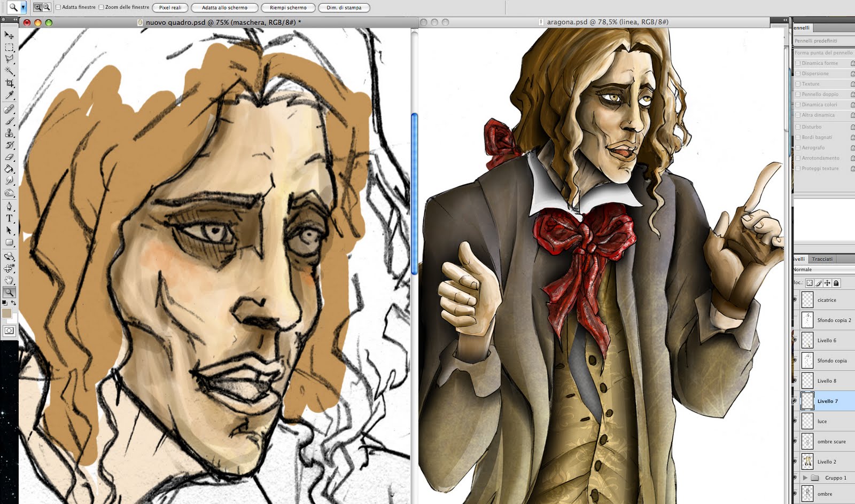Check the Bordi bagnati brush option
This screenshot has height=504, width=855.
[798, 137]
